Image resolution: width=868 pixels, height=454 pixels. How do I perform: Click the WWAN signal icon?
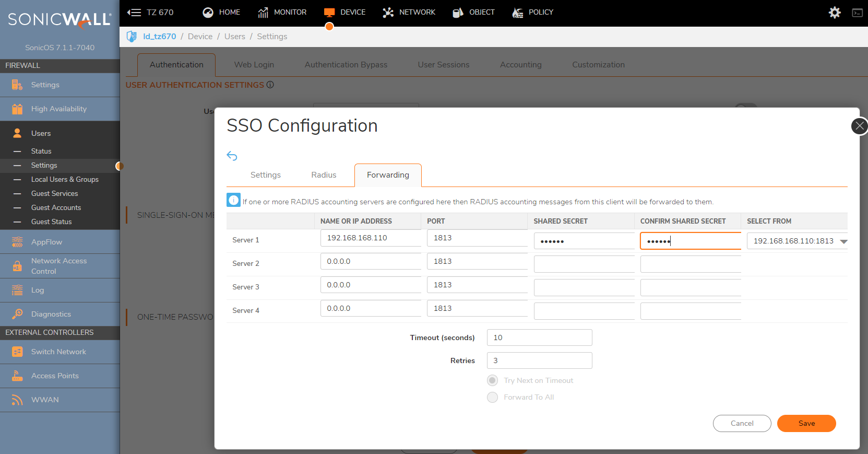click(17, 400)
